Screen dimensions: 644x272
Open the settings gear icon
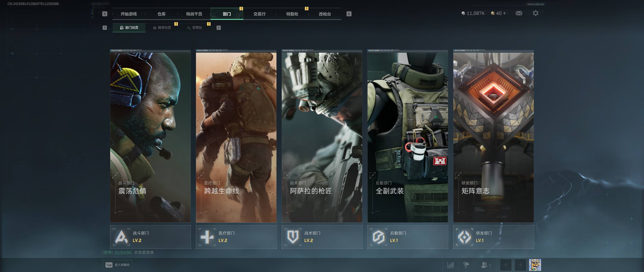click(x=536, y=13)
